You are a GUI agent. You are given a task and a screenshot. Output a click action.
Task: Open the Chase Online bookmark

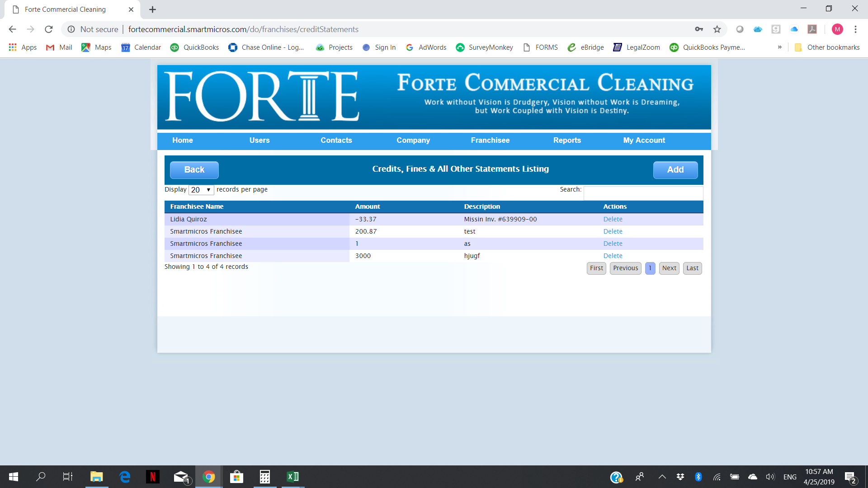coord(266,47)
